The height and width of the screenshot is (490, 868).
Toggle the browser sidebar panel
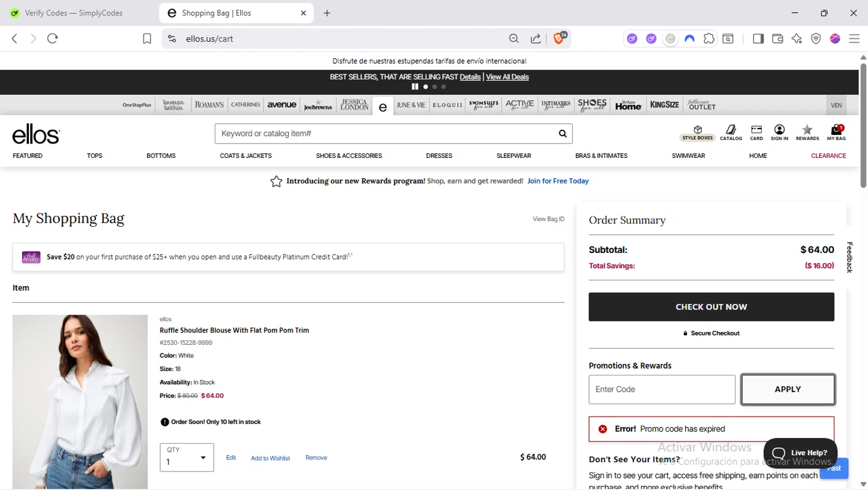click(x=758, y=39)
